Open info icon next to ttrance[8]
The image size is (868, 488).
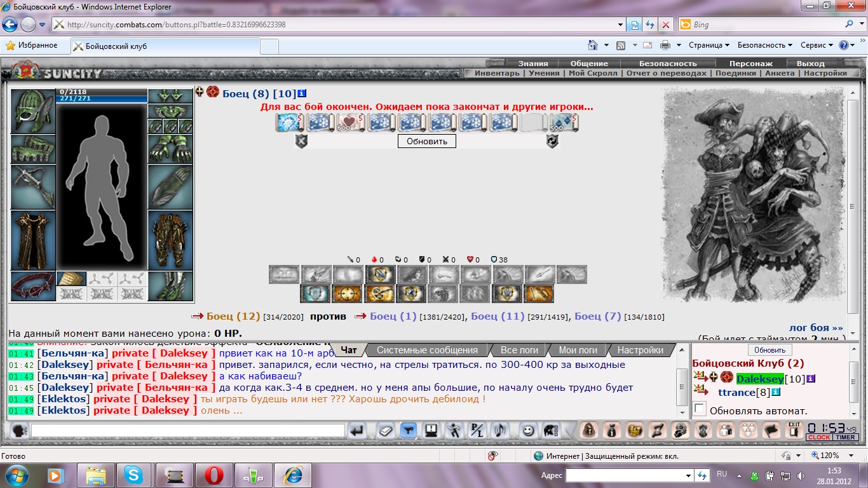776,392
